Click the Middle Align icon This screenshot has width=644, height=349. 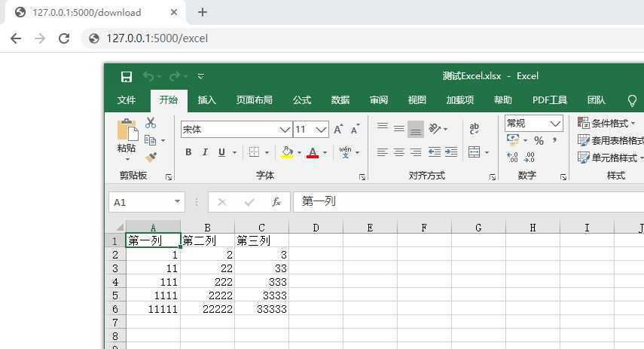pos(398,129)
